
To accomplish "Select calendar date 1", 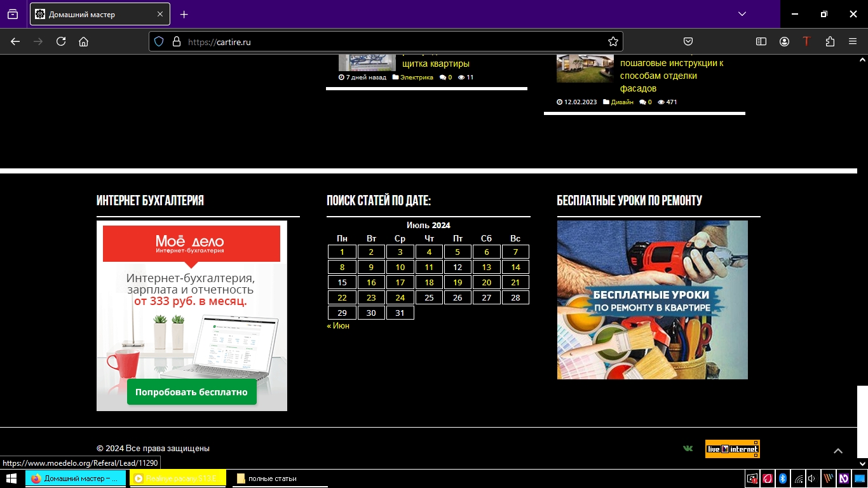I will click(x=342, y=252).
